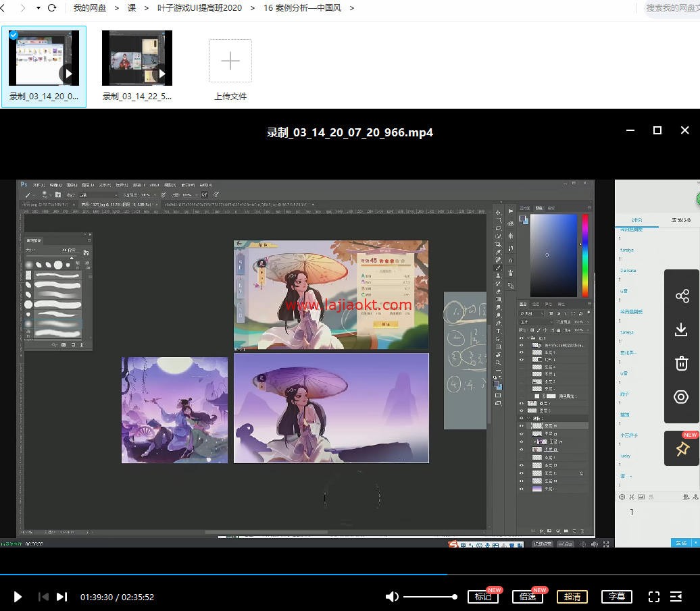Open the 标记 marker button
The width and height of the screenshot is (700, 611).
(483, 597)
